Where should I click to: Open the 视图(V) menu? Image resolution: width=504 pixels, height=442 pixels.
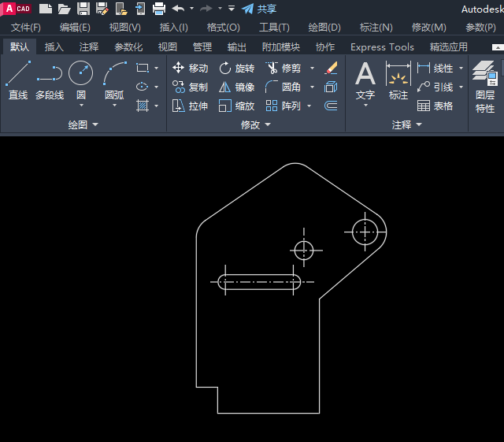pos(125,28)
